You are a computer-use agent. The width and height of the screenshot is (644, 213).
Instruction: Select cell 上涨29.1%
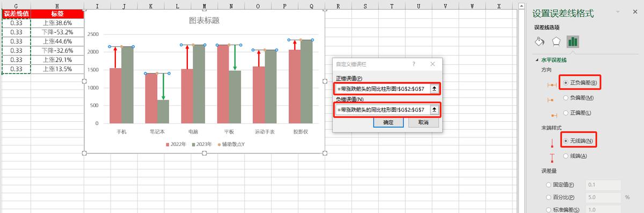[57, 60]
